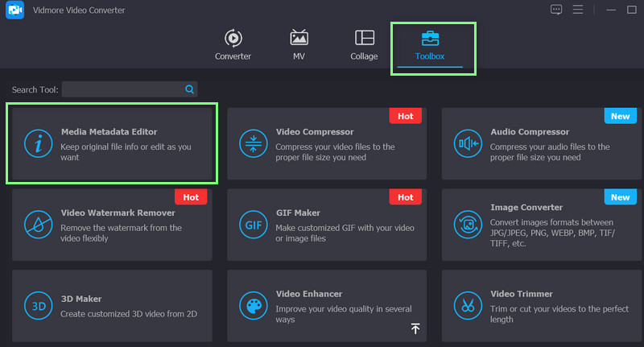Click the 3D Maker icon

(x=37, y=305)
